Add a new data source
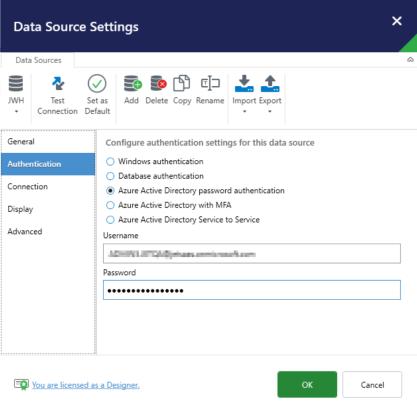 pos(132,89)
